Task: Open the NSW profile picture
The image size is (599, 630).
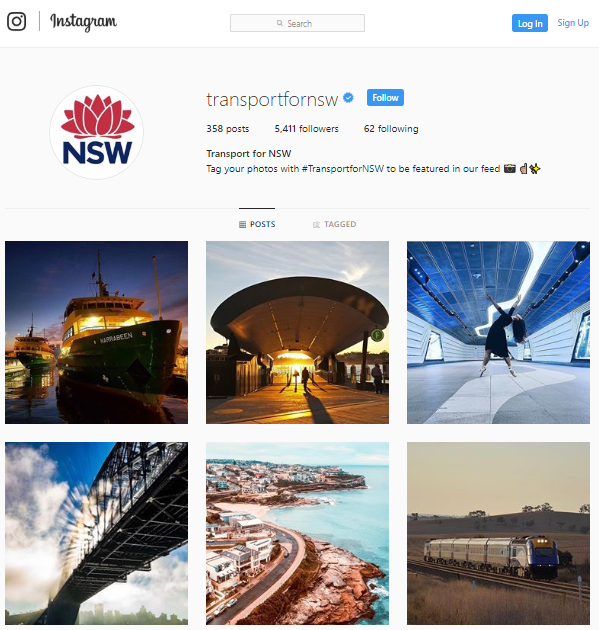Action: click(96, 132)
